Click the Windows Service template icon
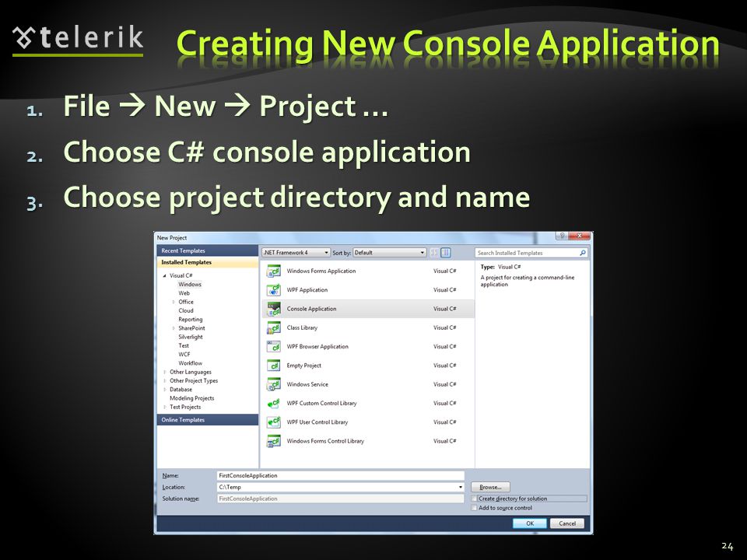The width and height of the screenshot is (747, 560). pyautogui.click(x=273, y=384)
